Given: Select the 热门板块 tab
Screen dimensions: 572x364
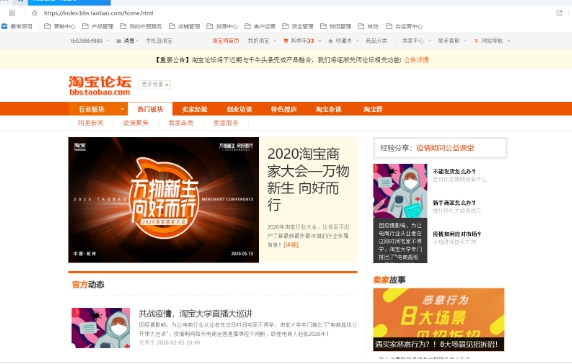Looking at the screenshot, I should pyautogui.click(x=150, y=109).
